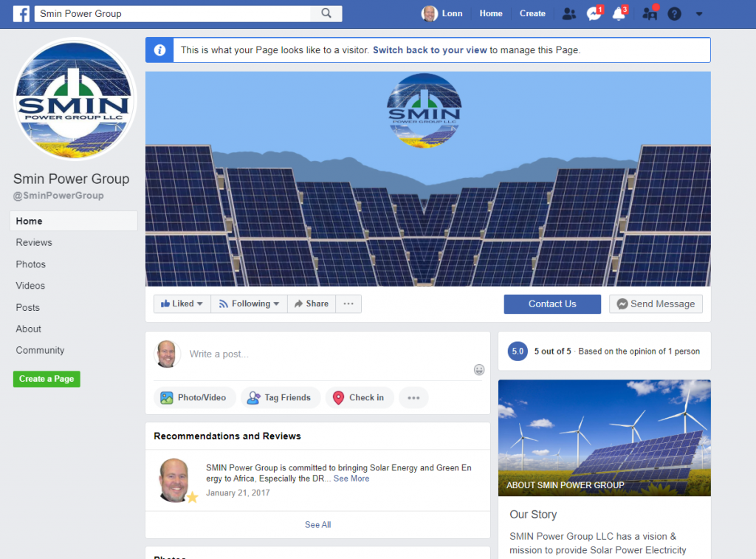
Task: Open the Photos sidebar section
Action: (x=31, y=264)
